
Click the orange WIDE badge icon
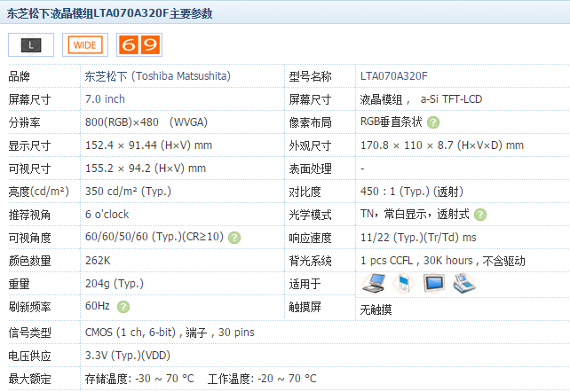[x=85, y=43]
